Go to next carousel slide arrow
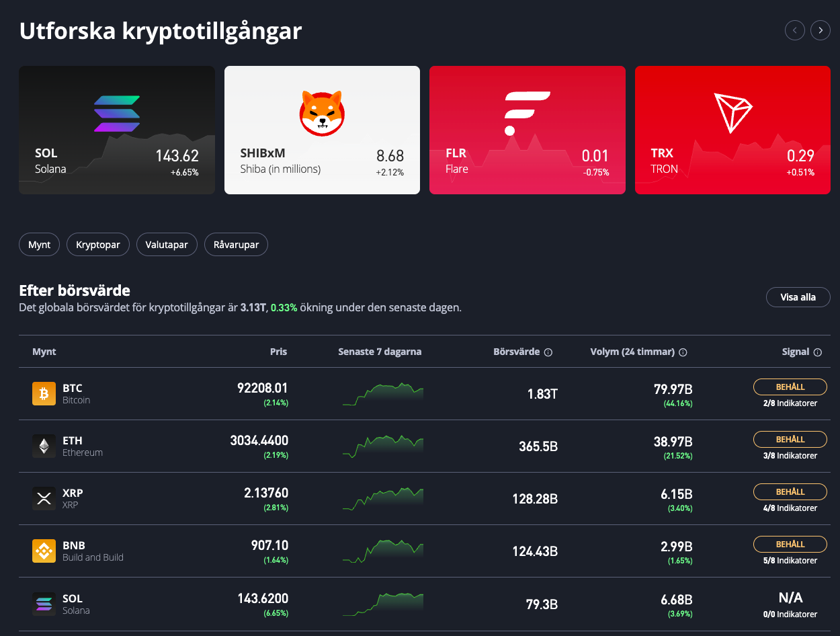 pos(821,30)
